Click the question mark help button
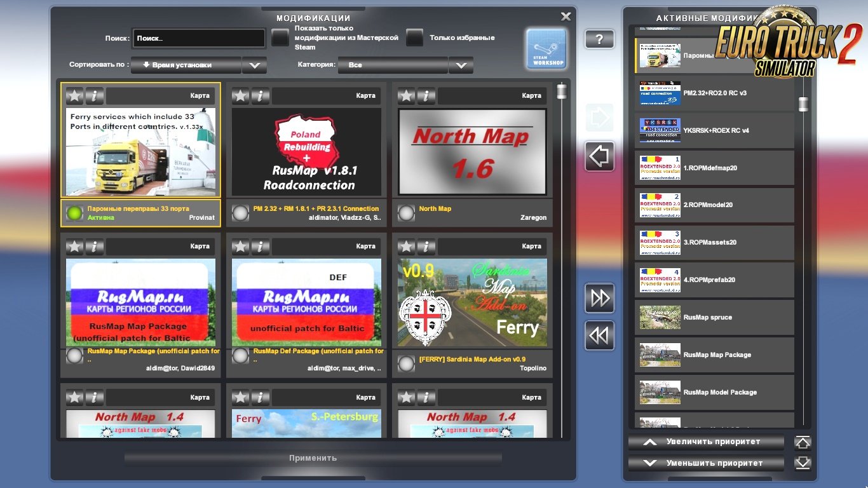Viewport: 868px width, 488px height. [x=599, y=39]
